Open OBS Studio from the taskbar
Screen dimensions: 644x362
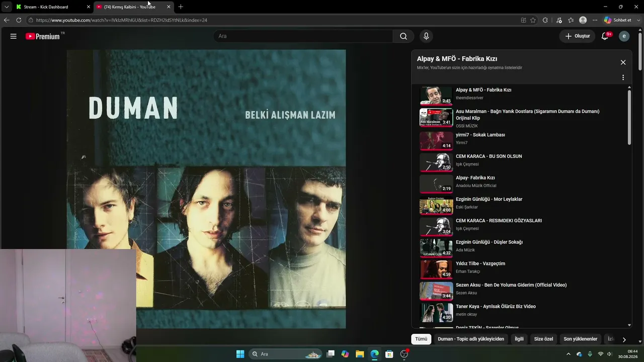click(x=404, y=354)
